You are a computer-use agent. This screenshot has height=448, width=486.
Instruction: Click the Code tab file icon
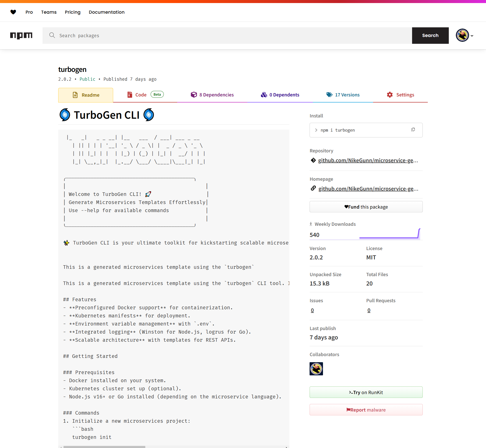click(x=130, y=95)
